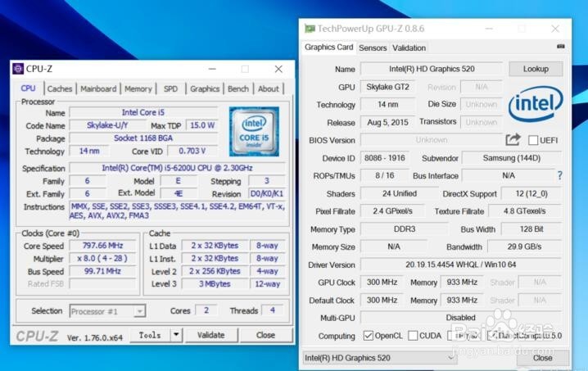Viewport: 588px width, 371px height.
Task: Open the Intel(R) HD Graphics 520 GPU dropdown
Action: click(380, 358)
